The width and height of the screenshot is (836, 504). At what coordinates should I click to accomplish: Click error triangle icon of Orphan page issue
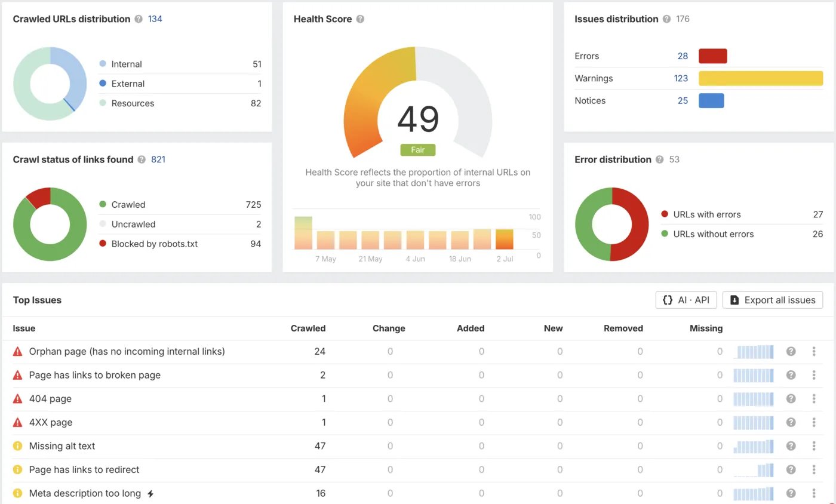pyautogui.click(x=17, y=351)
